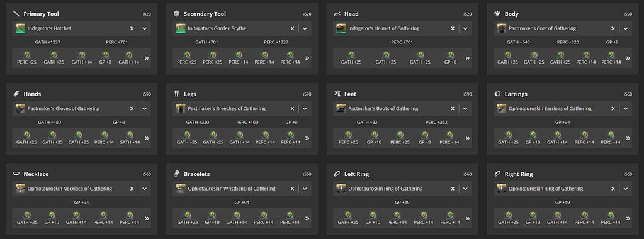Clear the Ophiotauroskin Earrings of Gathering selection
This screenshot has height=239, width=644.
613,108
